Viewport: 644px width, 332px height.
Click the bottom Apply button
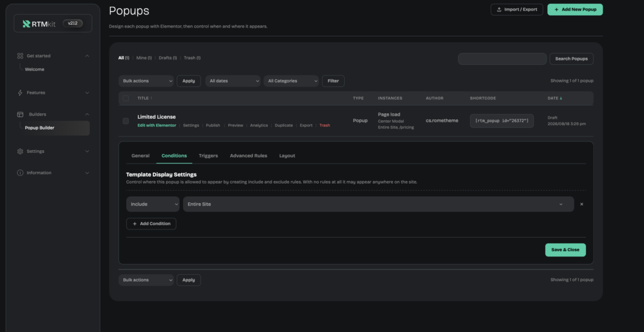189,280
